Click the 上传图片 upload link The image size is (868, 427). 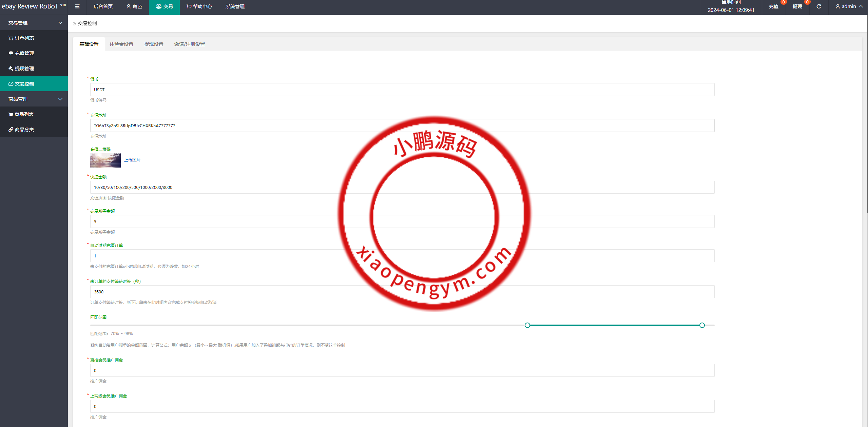pos(133,159)
